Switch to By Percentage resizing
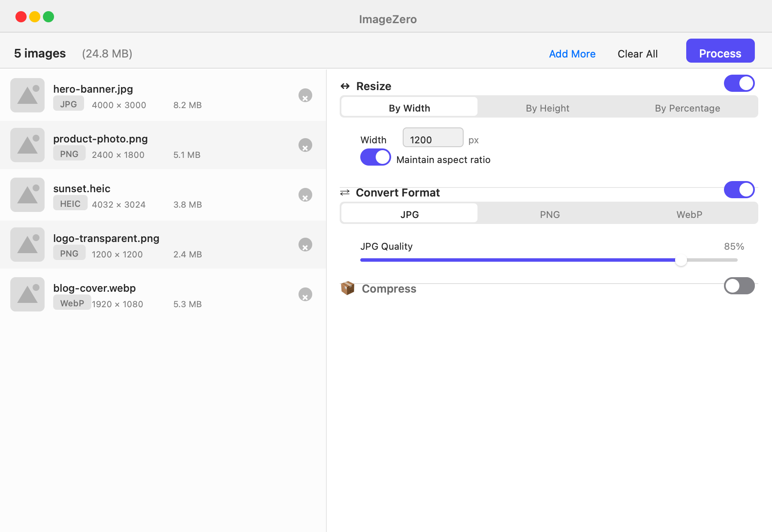This screenshot has height=532, width=772. [x=688, y=107]
